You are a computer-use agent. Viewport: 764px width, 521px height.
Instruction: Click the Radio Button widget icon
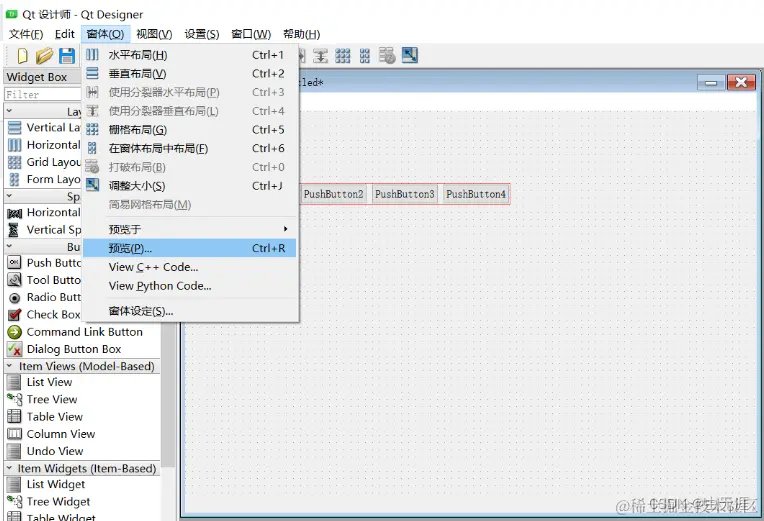[15, 297]
